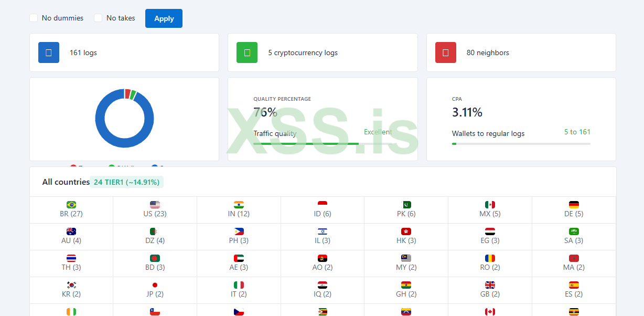Click the Australia flag icon
This screenshot has height=316, width=644.
pos(71,231)
